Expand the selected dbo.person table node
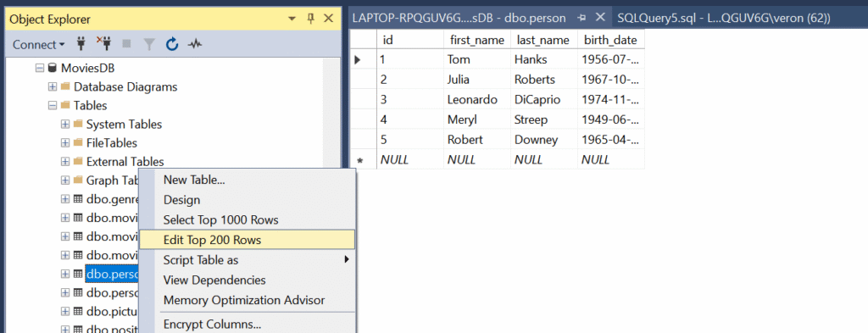The image size is (868, 333). (64, 274)
